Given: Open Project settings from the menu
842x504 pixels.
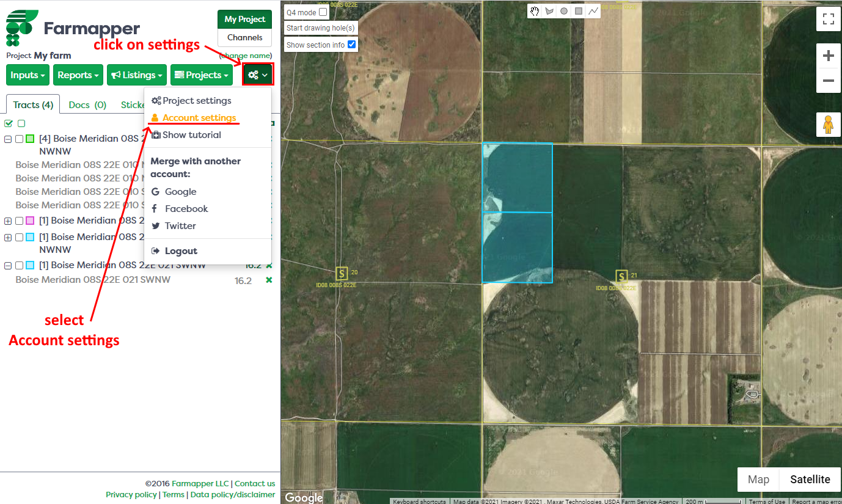Looking at the screenshot, I should tap(191, 101).
